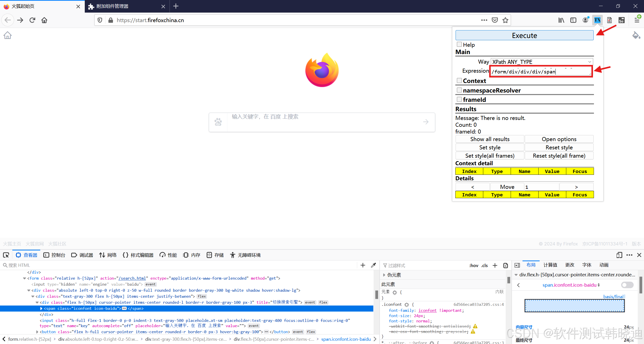The width and height of the screenshot is (644, 344).
Task: Click the rules panel vertical scrollbar thumb
Action: (x=509, y=280)
